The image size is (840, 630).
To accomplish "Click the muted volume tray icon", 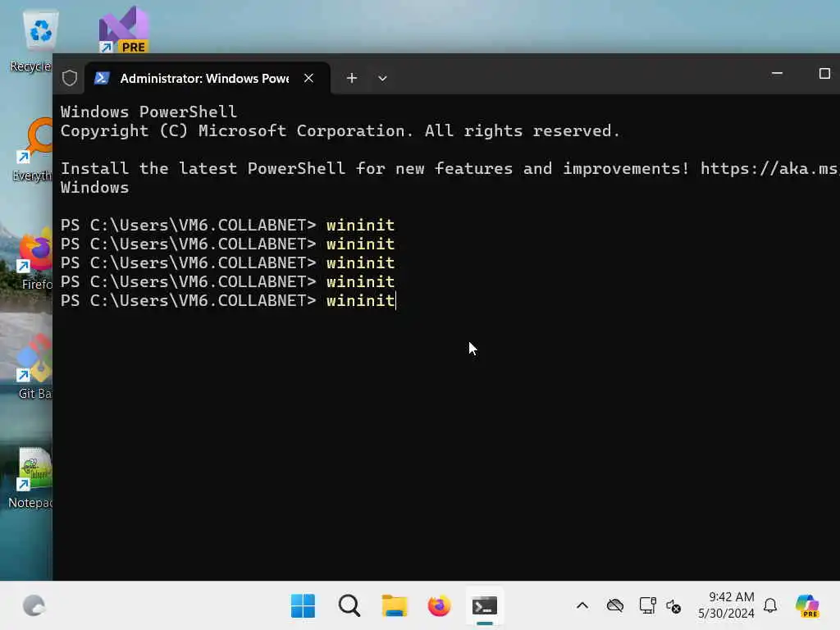I will [673, 606].
